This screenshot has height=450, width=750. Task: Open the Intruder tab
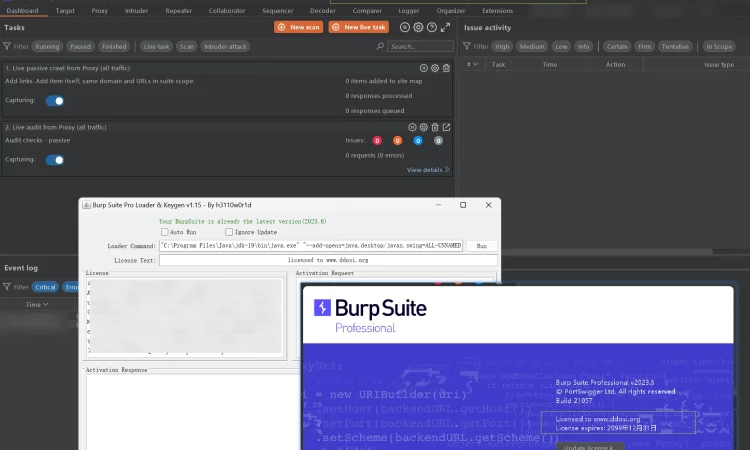(x=136, y=11)
